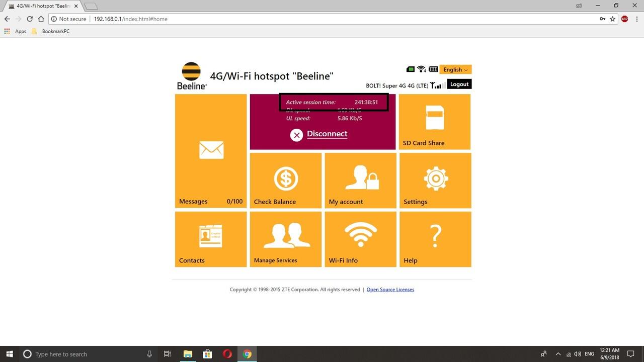Click the Disconnect link
The height and width of the screenshot is (362, 644).
click(x=327, y=134)
